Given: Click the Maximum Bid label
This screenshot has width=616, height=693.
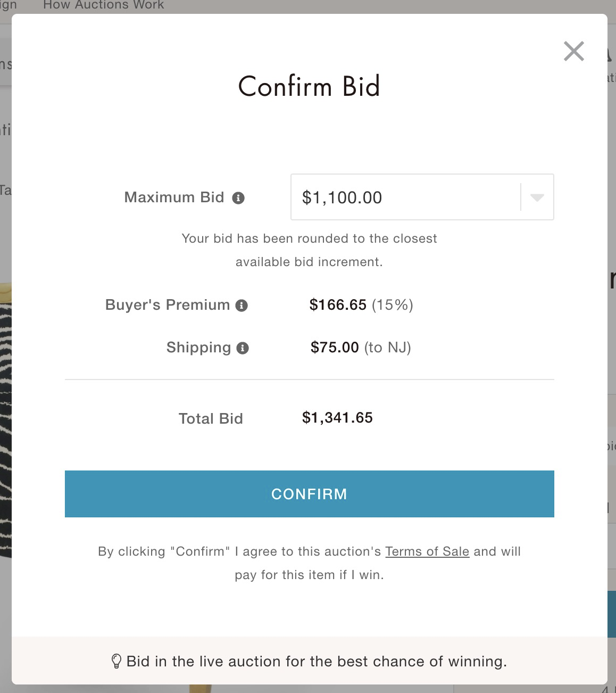Looking at the screenshot, I should [174, 197].
